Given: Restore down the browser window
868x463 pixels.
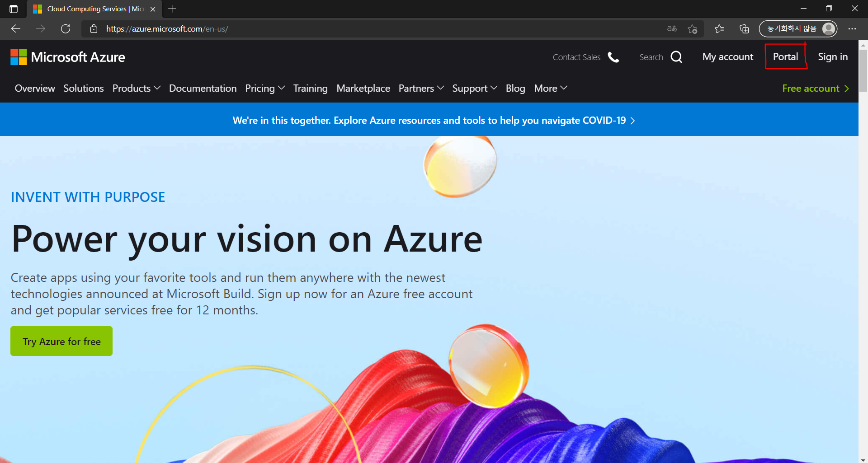Looking at the screenshot, I should (829, 9).
